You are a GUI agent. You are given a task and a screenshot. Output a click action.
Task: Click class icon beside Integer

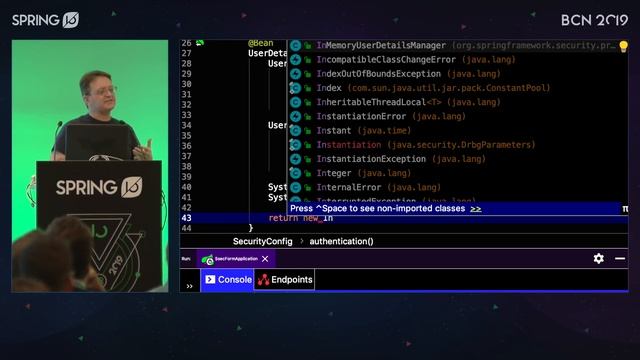pos(296,173)
